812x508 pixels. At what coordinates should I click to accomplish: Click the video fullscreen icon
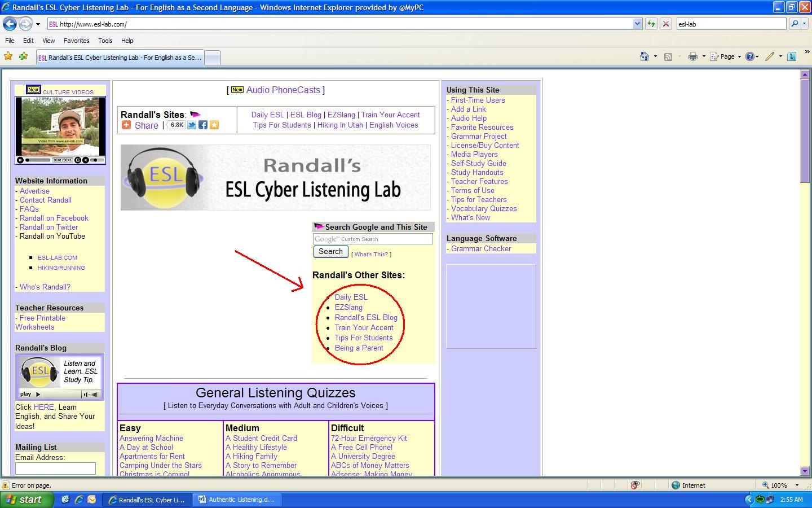[x=78, y=160]
